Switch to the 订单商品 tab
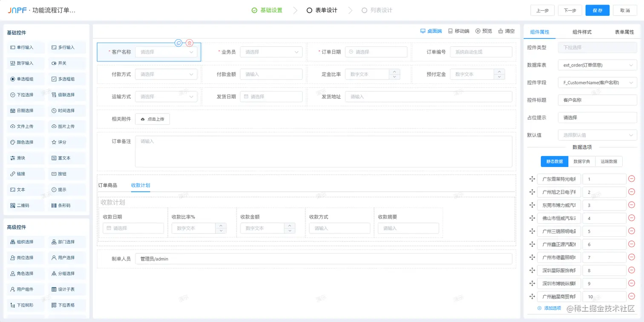The width and height of the screenshot is (644, 322). tap(109, 185)
